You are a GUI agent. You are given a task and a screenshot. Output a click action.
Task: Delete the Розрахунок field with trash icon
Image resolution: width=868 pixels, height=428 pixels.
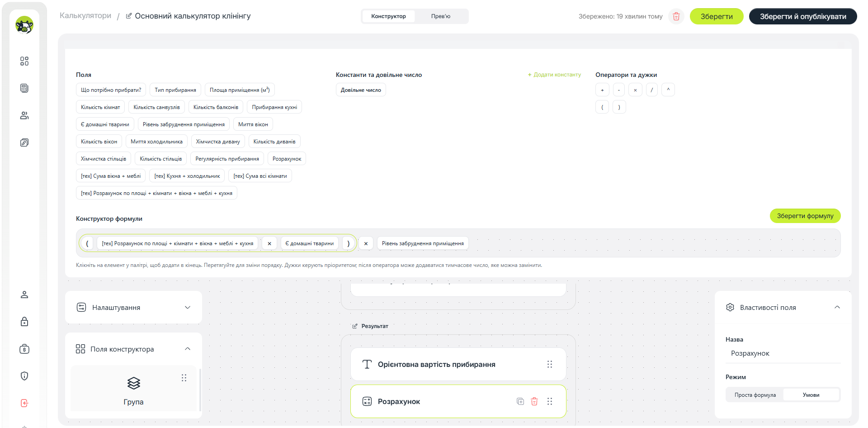534,401
